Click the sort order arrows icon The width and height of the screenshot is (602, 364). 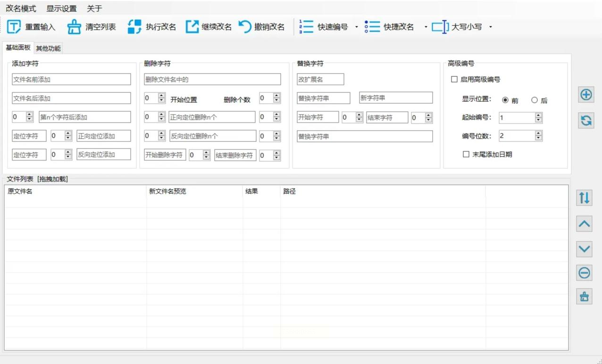[585, 198]
